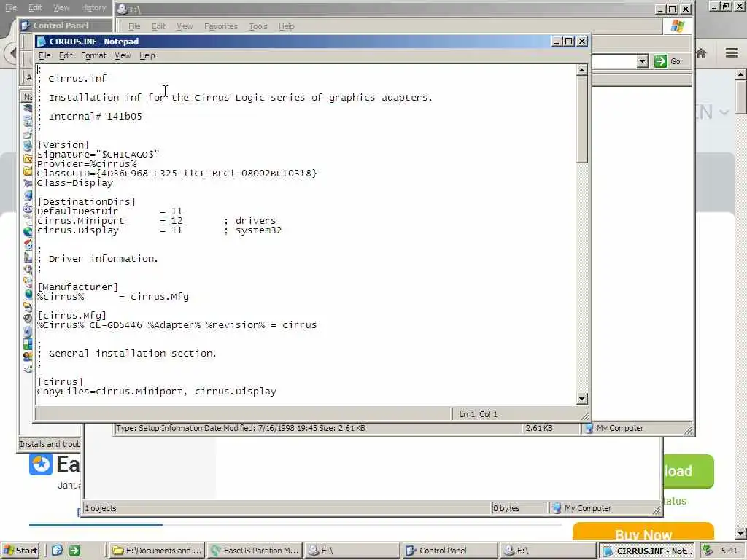
Task: Open Favorites menu in E:\ Explorer window
Action: tap(220, 27)
